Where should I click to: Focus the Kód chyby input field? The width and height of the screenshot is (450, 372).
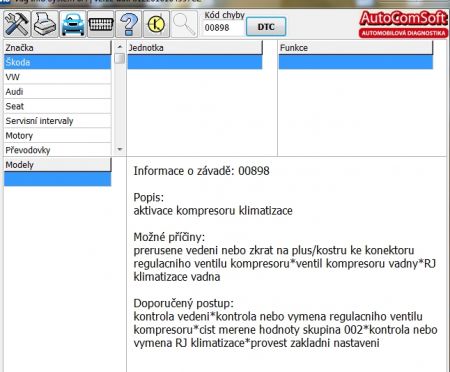tap(223, 28)
